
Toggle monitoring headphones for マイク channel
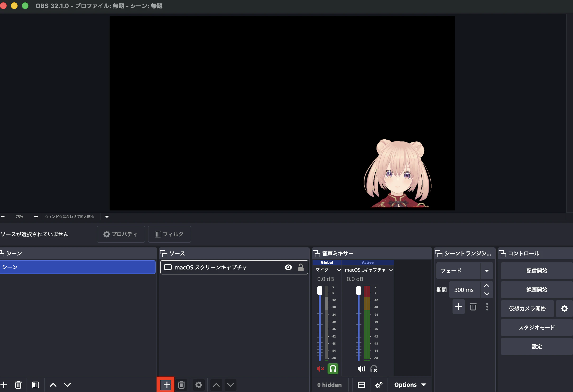[333, 369]
